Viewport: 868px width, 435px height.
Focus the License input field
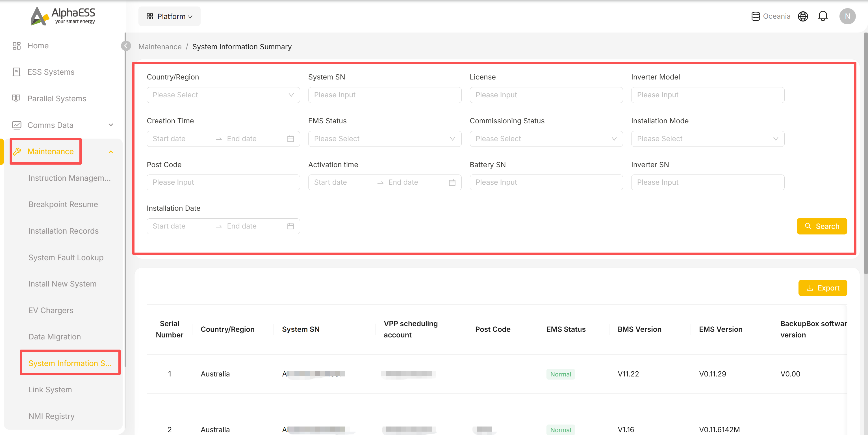pyautogui.click(x=546, y=95)
